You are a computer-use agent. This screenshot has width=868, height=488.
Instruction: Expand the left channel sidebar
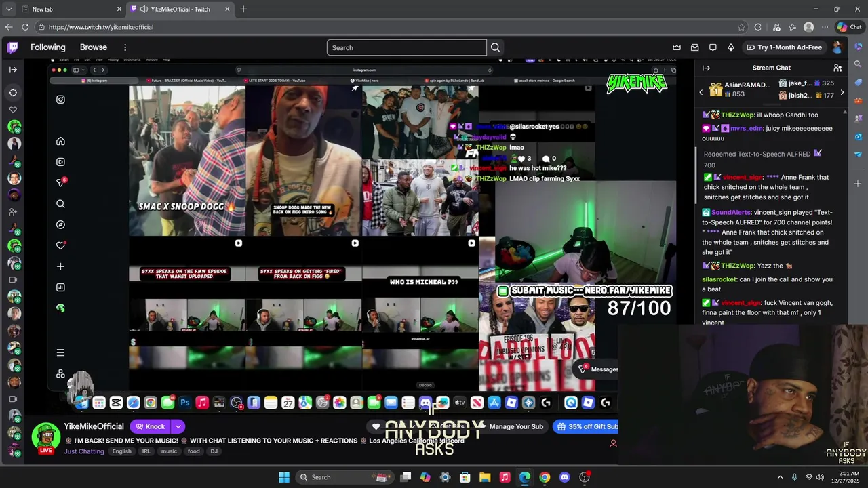[x=13, y=69]
